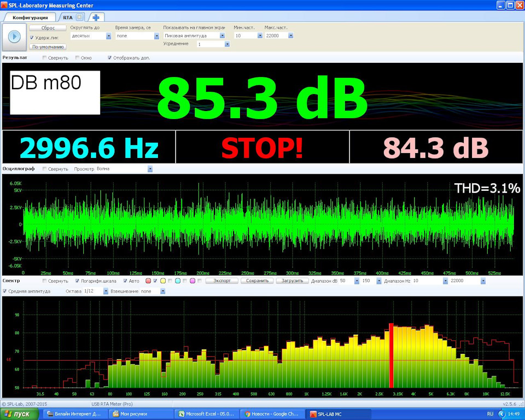Check the checkbox beside the yellow swatch
This screenshot has width=525, height=420.
coord(170,281)
